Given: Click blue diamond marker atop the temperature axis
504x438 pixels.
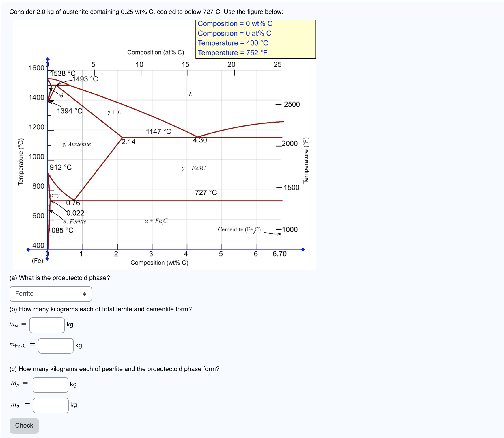Looking at the screenshot, I should tap(48, 59).
